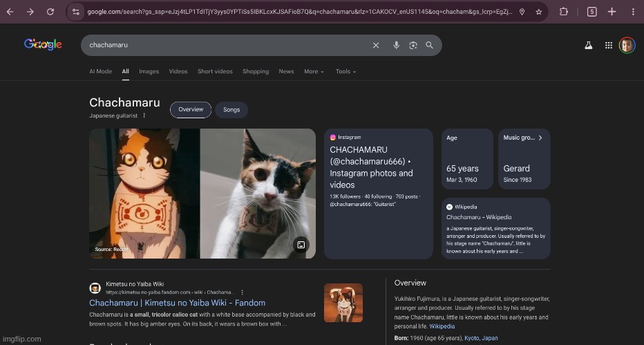Reload the page with refresh icon

pos(50,12)
